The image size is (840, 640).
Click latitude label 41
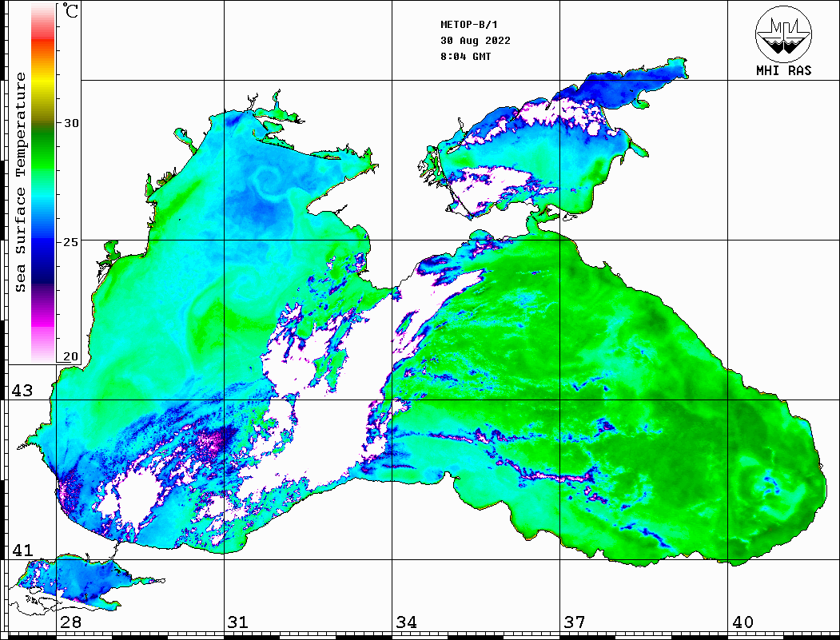(22, 550)
